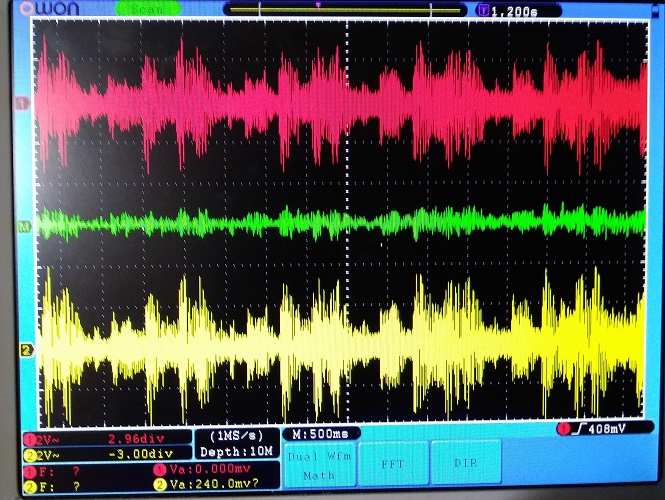Select the M:500ms timebase readout

pos(320,435)
